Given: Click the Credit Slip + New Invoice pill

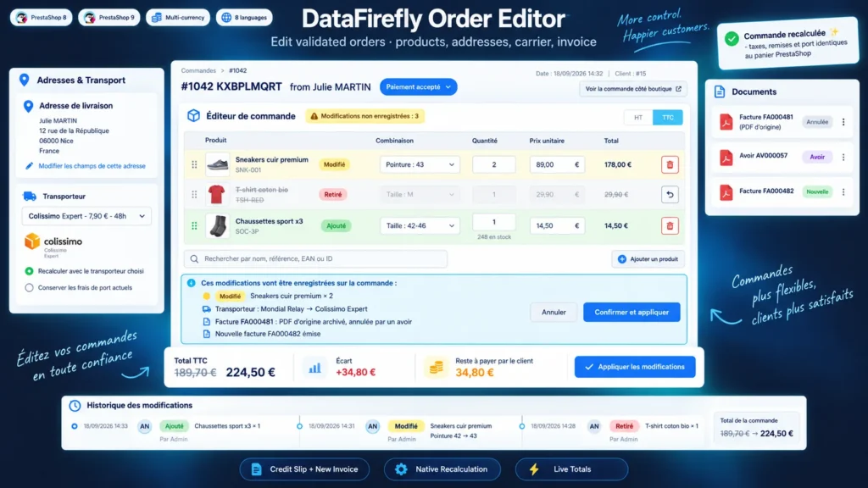Looking at the screenshot, I should [304, 469].
